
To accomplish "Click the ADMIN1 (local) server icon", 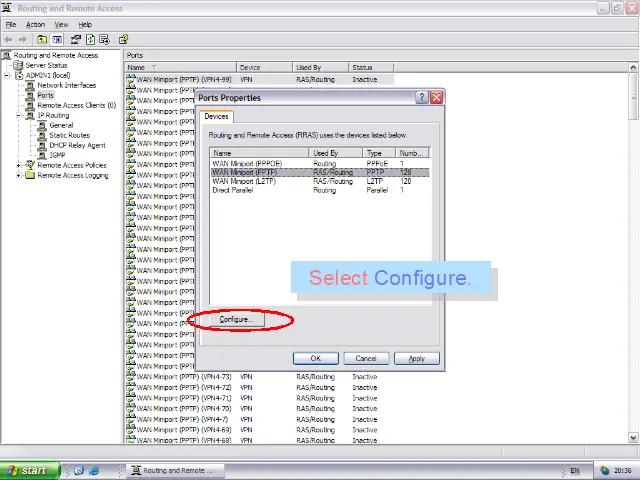I will (20, 76).
